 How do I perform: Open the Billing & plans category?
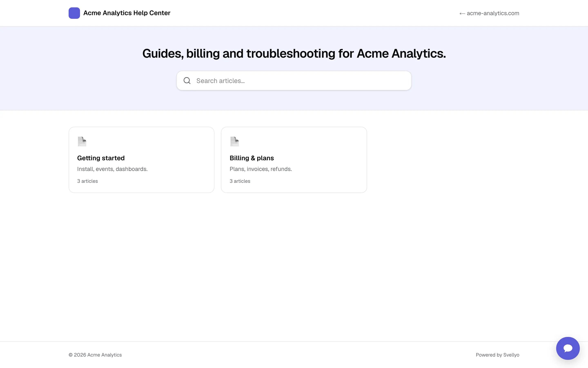(x=294, y=160)
